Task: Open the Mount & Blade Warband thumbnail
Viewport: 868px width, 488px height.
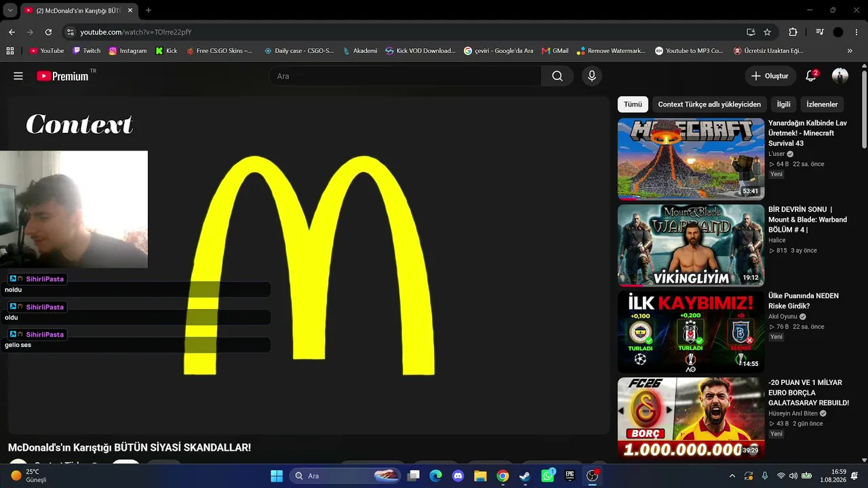Action: click(690, 245)
